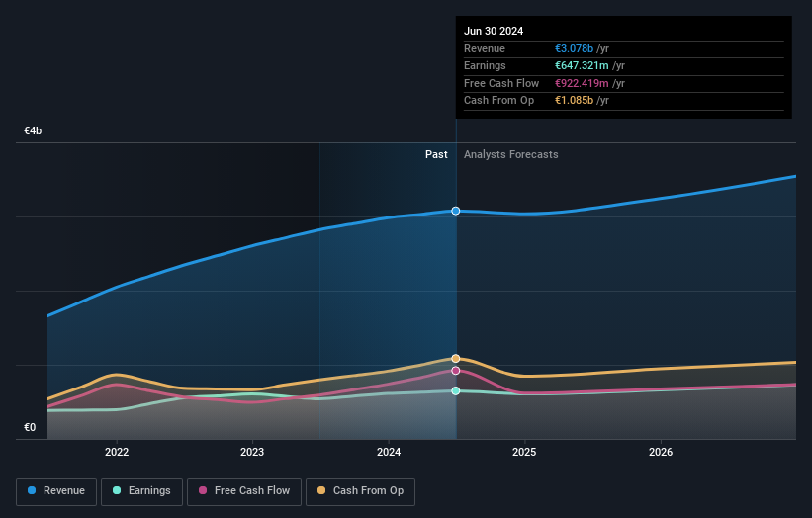This screenshot has height=518, width=812.
Task: Click the Cash From Op orange data point
Action: click(456, 358)
